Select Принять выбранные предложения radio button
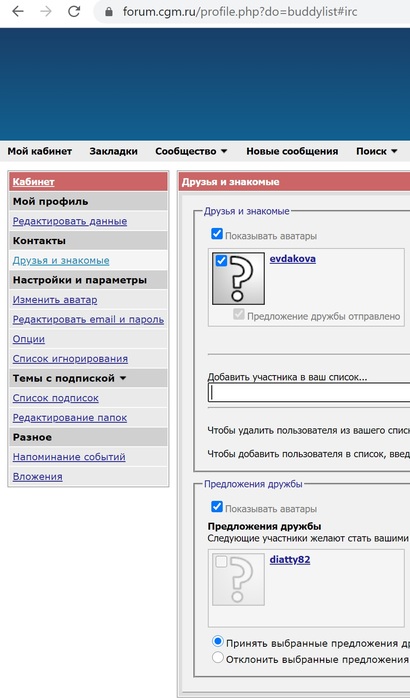Viewport: 410px width, 700px height. click(218, 642)
